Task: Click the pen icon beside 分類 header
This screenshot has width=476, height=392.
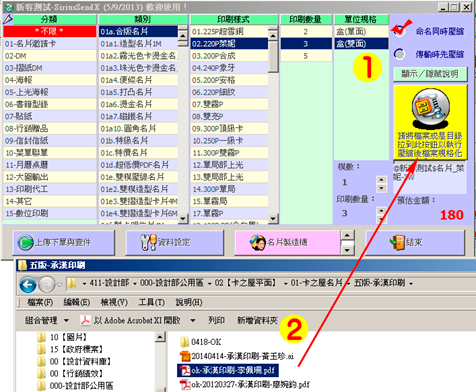Action: click(8, 20)
